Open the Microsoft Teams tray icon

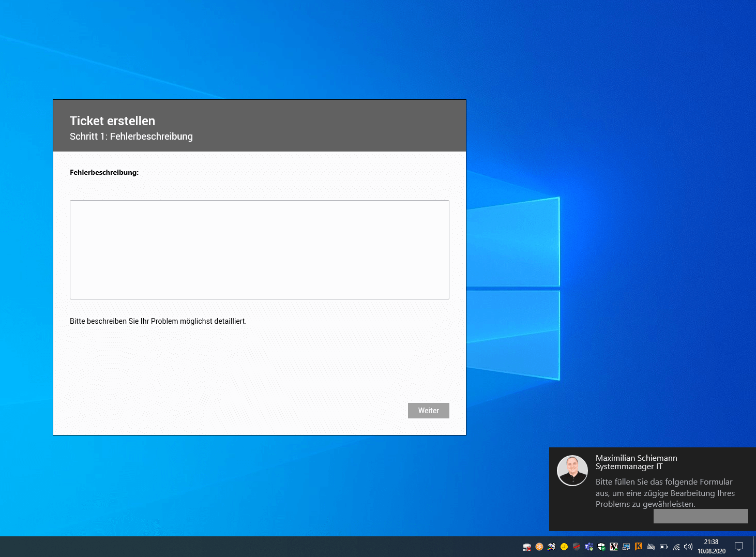point(589,547)
